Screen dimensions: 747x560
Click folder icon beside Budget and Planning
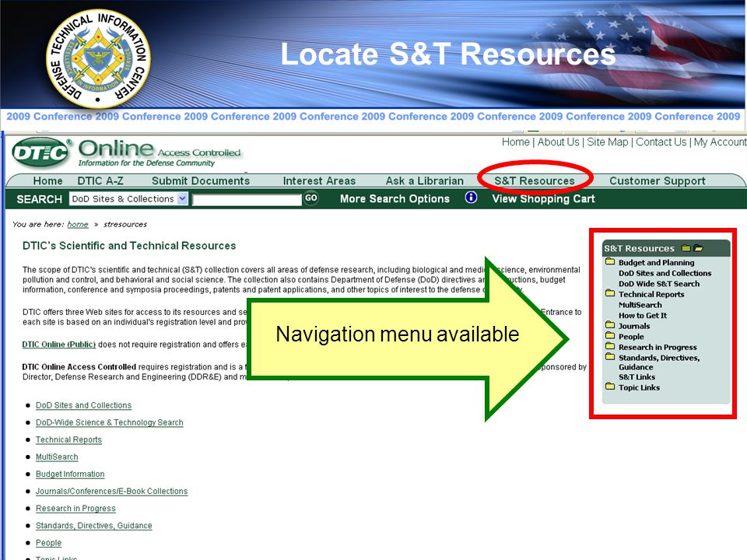610,261
